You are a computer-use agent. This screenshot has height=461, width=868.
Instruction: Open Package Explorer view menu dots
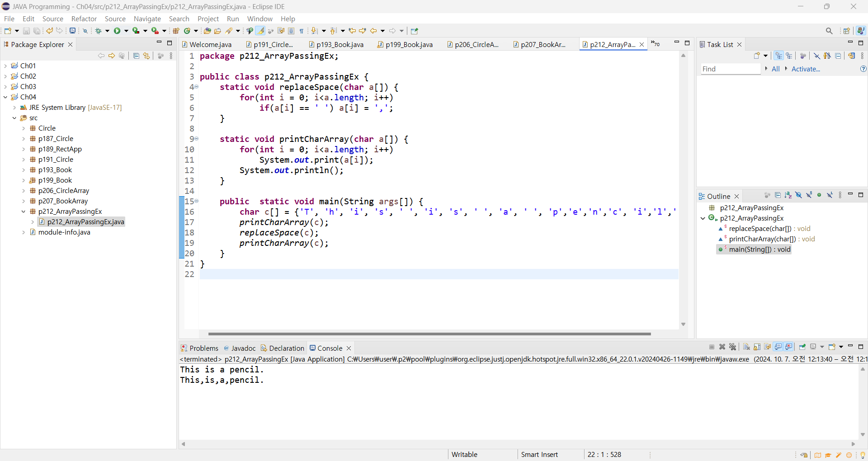pos(171,56)
